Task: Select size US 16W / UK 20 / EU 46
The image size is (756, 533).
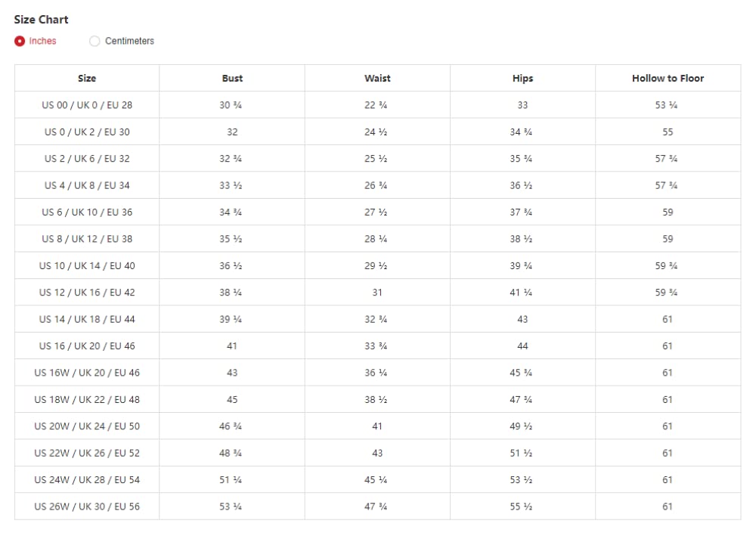Action: [87, 373]
